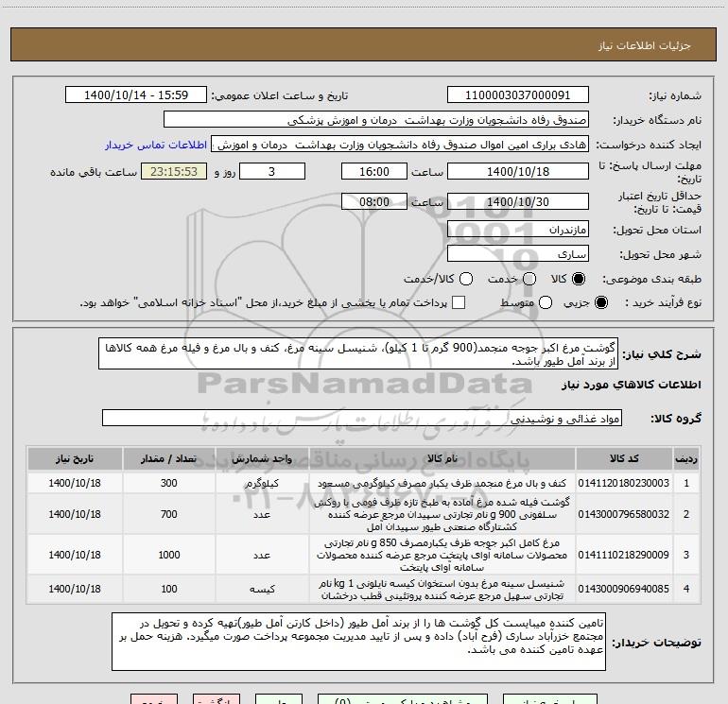Click the need number field 1100003037000091
The height and width of the screenshot is (704, 728).
tap(518, 95)
